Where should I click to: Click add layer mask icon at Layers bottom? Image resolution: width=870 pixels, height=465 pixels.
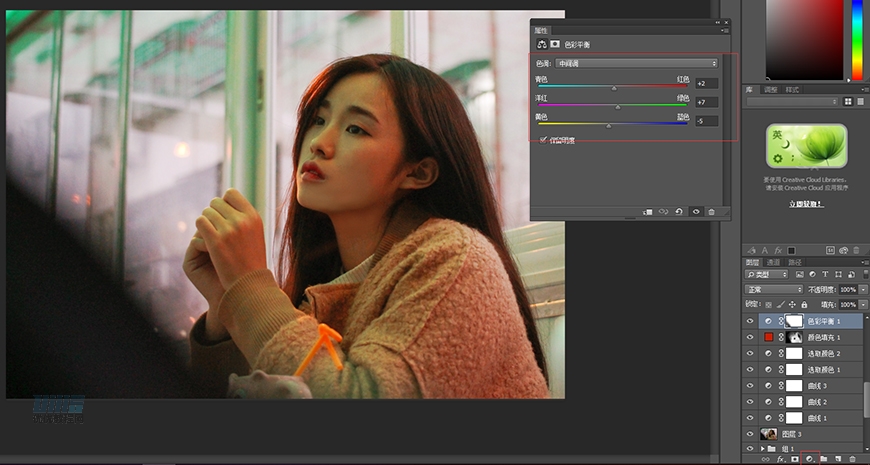(x=795, y=459)
